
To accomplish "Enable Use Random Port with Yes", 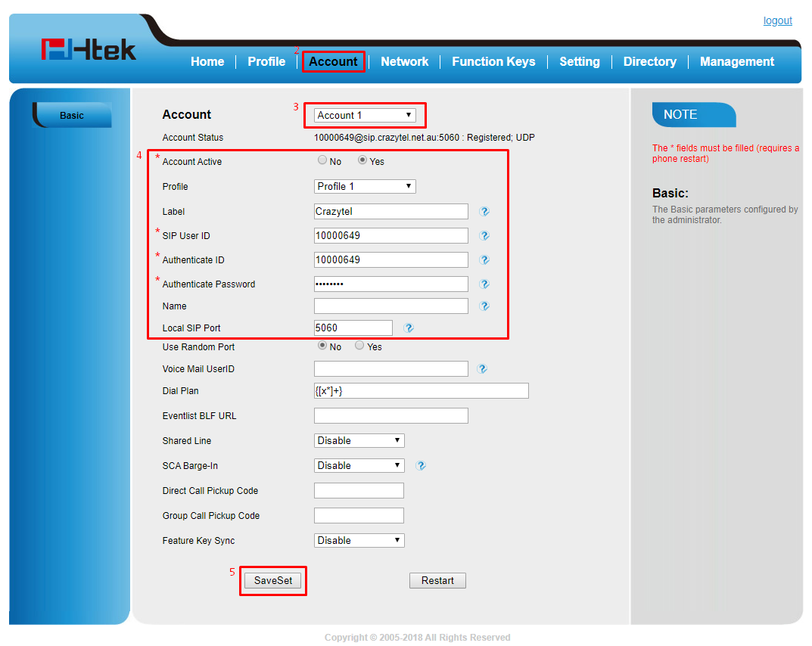I will point(359,346).
